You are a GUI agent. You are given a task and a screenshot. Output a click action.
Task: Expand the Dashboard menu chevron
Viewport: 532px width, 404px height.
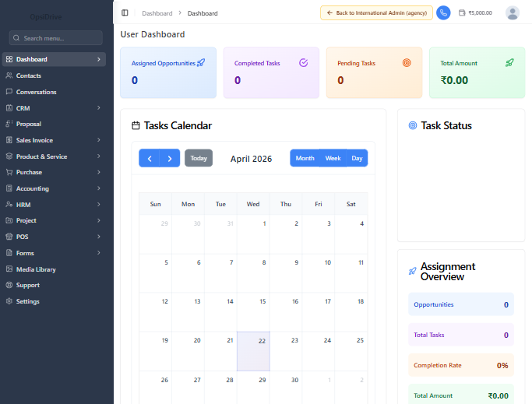tap(99, 59)
